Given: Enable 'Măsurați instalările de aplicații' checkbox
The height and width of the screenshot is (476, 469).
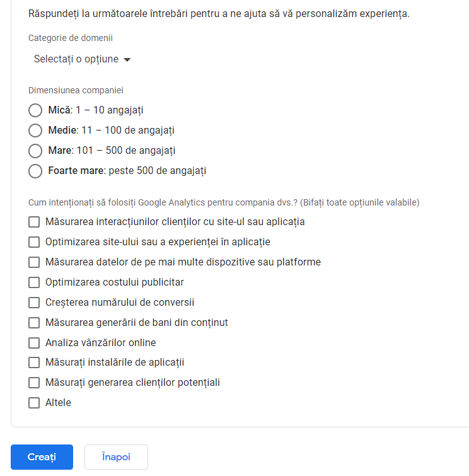Looking at the screenshot, I should [34, 363].
